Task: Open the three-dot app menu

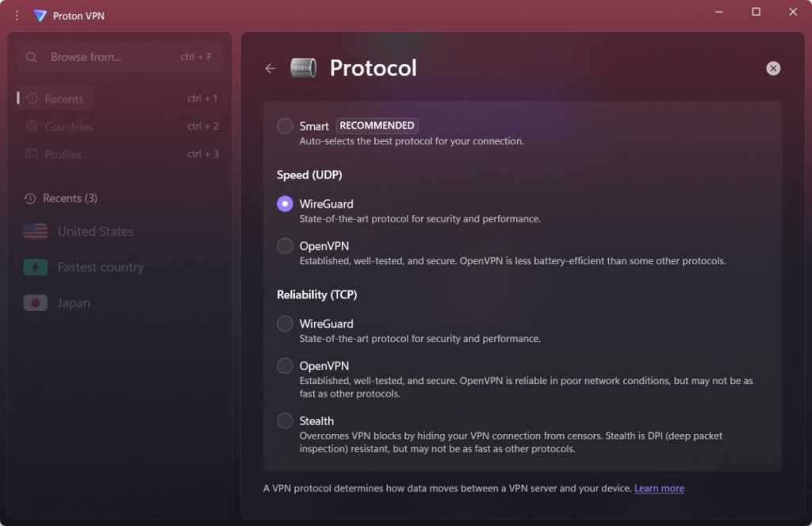Action: [x=17, y=15]
